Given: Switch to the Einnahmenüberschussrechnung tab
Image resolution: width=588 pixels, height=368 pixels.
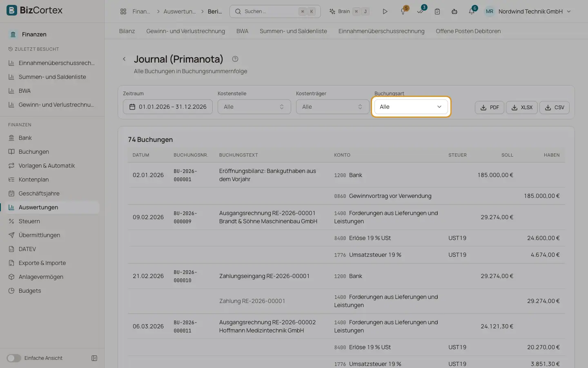Looking at the screenshot, I should pyautogui.click(x=381, y=31).
